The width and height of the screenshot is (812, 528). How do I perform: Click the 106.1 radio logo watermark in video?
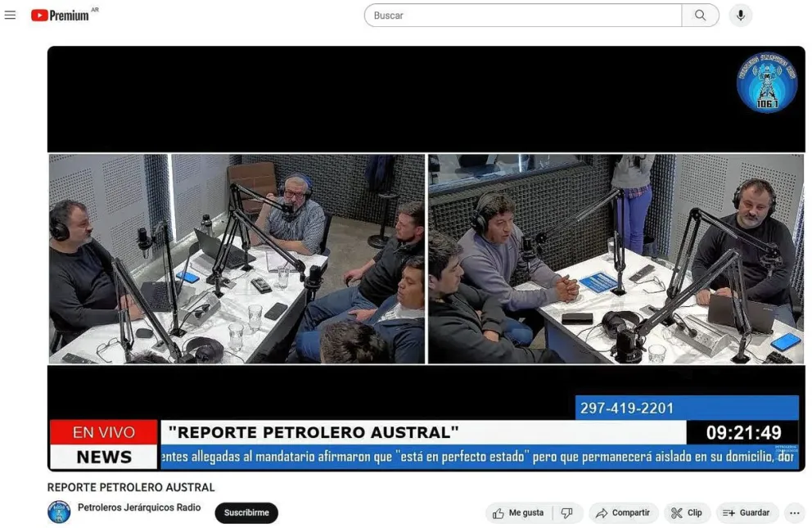(x=766, y=83)
